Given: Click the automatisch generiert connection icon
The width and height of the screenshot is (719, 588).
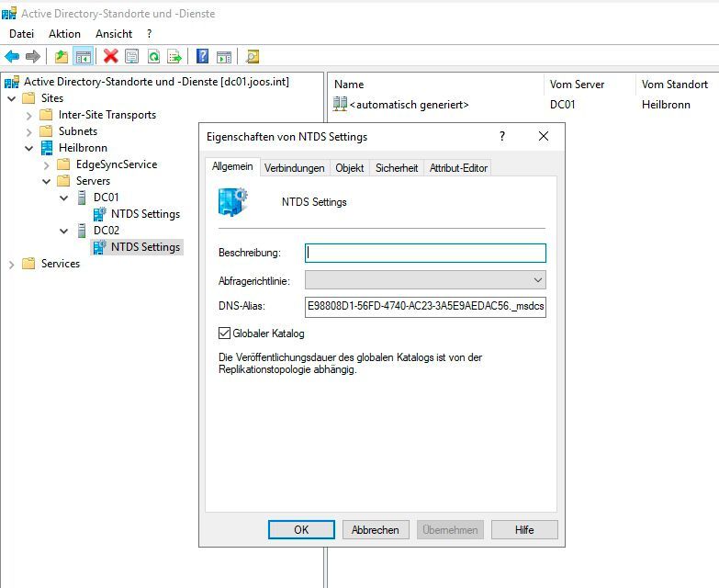Looking at the screenshot, I should [x=340, y=104].
